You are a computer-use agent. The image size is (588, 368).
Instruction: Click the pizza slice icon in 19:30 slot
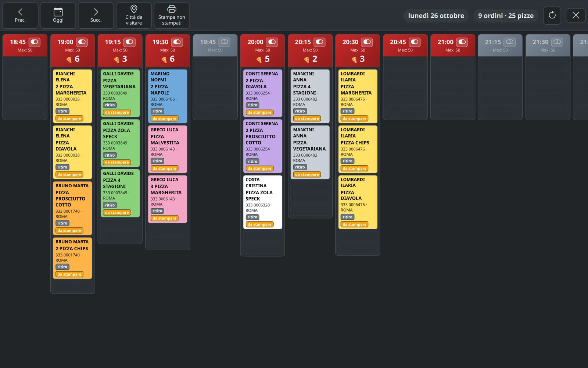(x=164, y=59)
